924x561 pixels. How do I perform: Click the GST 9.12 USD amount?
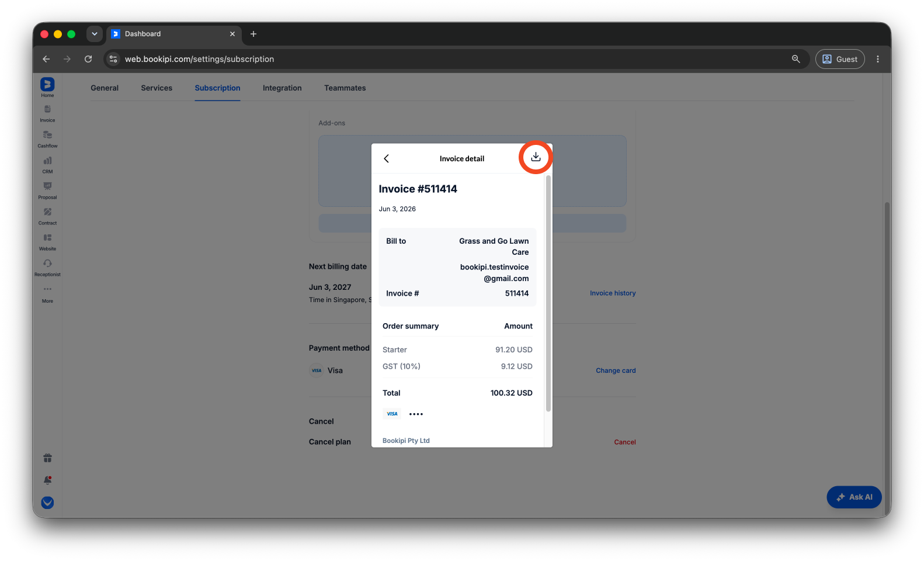[x=516, y=366]
